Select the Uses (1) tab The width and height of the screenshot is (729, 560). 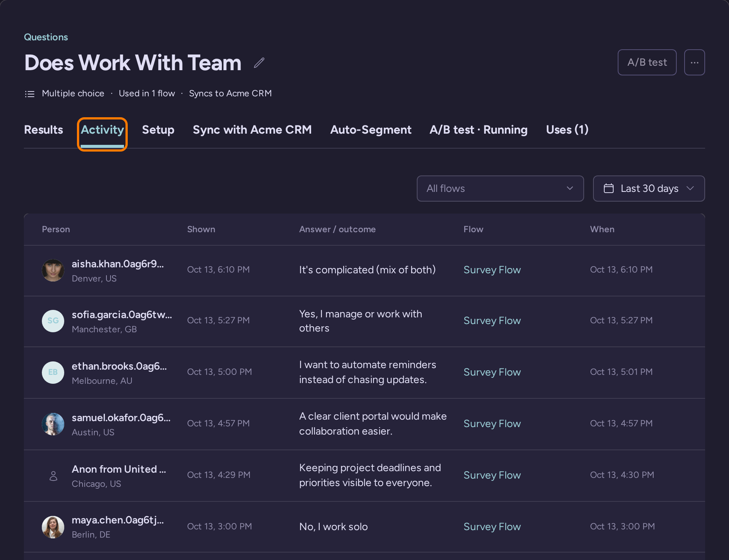pos(567,130)
